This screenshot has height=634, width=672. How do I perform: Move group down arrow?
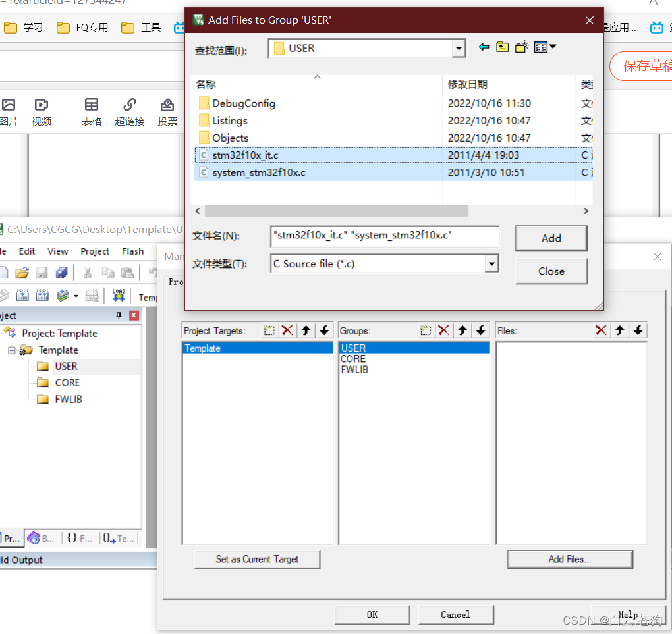(481, 330)
